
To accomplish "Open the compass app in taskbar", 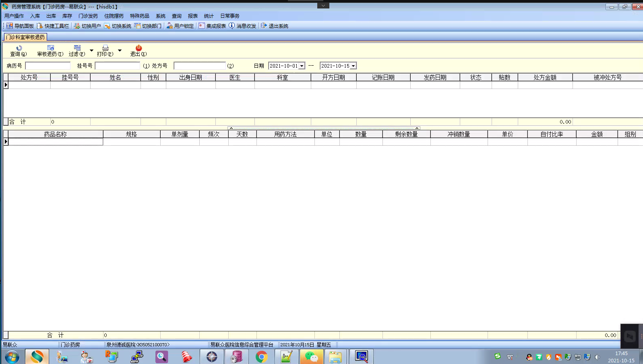I will (212, 357).
